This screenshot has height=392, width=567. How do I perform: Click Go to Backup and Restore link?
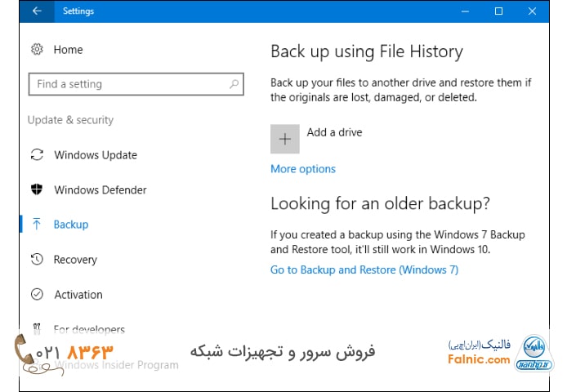(364, 269)
